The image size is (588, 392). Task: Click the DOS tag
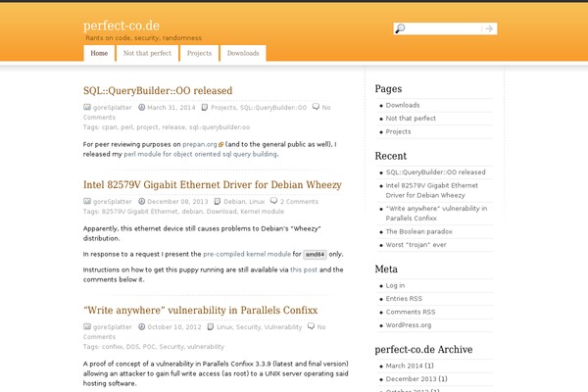[x=132, y=347]
